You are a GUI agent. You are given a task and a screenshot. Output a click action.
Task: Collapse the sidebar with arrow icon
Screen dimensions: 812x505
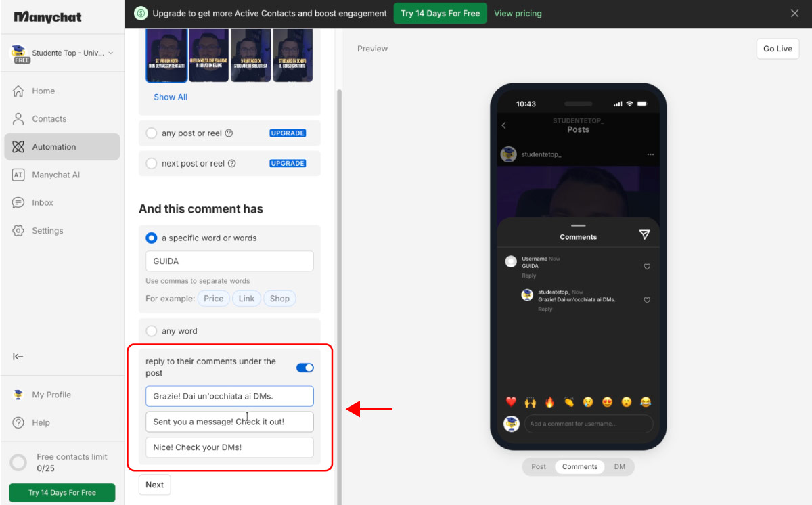click(18, 357)
